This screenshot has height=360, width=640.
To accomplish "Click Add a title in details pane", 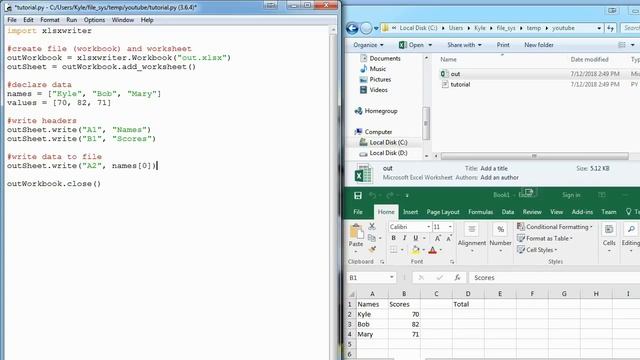I will 494,168.
